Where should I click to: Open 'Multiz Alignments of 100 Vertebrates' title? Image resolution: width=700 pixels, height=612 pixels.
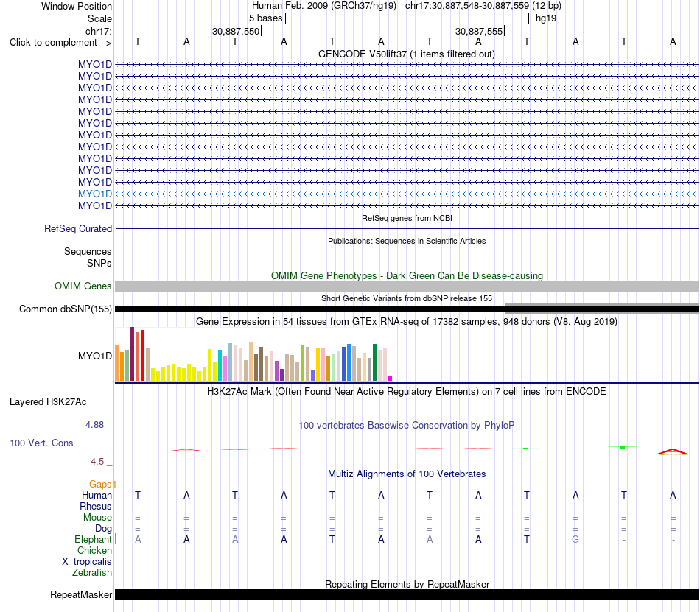tap(407, 474)
